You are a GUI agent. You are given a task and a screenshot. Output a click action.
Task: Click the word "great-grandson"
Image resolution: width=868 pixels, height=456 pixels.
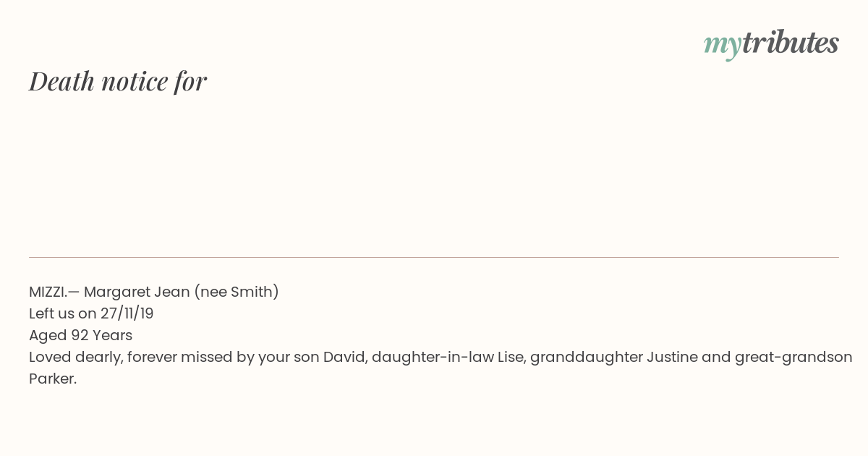pos(793,358)
